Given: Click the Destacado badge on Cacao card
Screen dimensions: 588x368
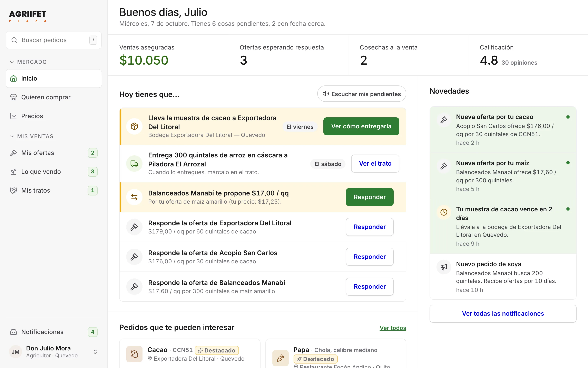Looking at the screenshot, I should click(217, 350).
